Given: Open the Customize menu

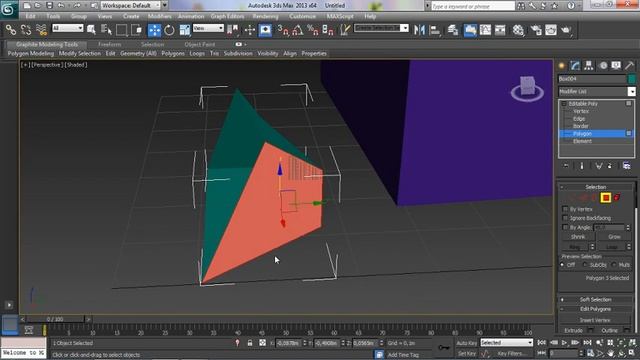Looking at the screenshot, I should (302, 16).
